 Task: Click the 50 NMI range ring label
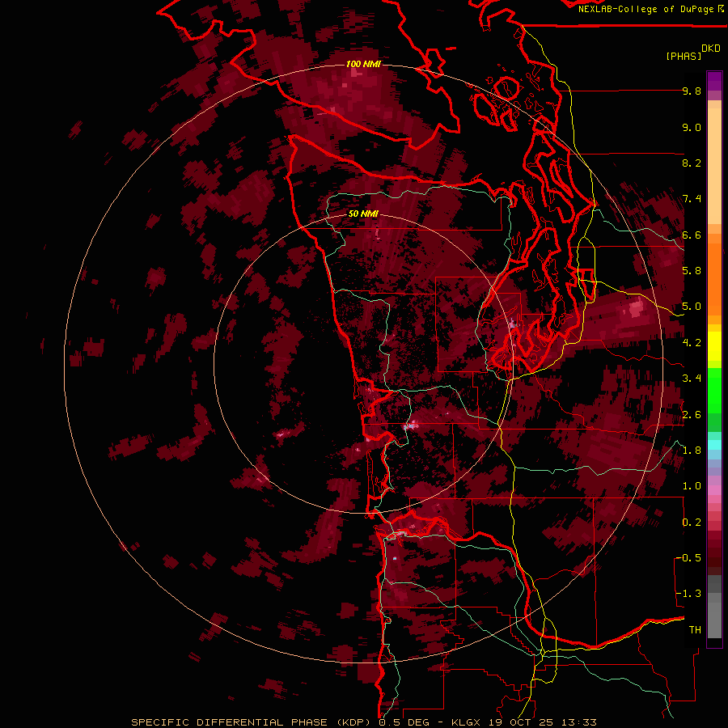coord(363,214)
